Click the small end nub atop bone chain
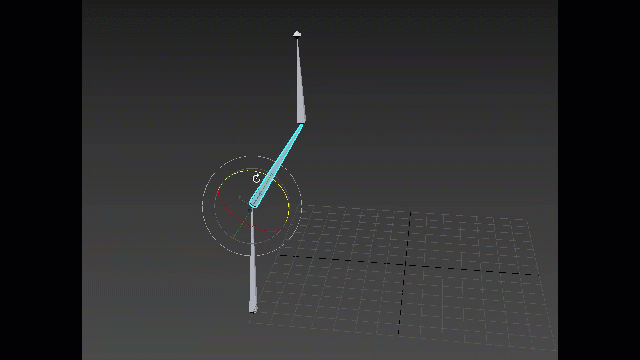Viewport: 640px width, 360px height. click(x=297, y=34)
